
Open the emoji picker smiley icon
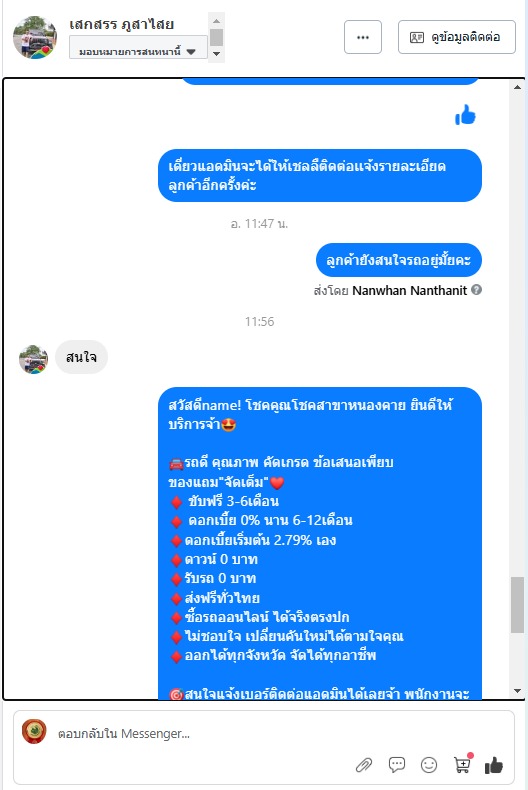point(429,765)
